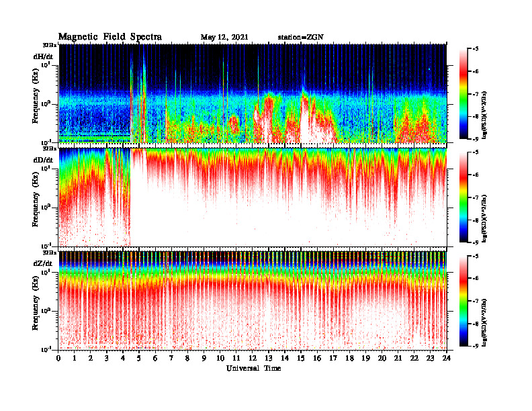Click hour tick label "14" on time axis
The image size is (532, 411).
pyautogui.click(x=285, y=359)
